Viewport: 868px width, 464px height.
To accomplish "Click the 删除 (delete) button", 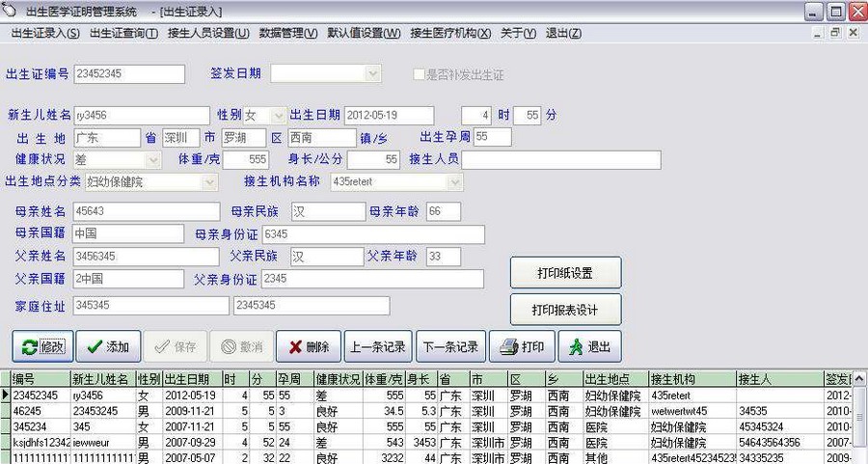I will pos(309,346).
